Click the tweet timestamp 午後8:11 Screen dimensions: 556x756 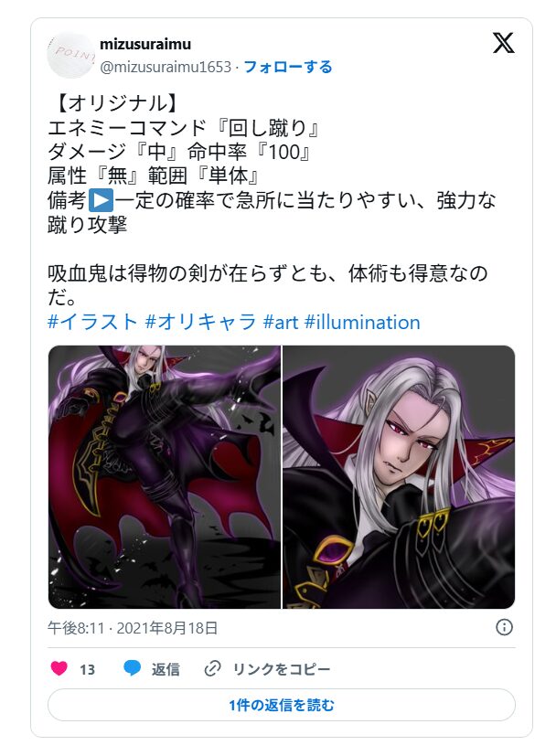(x=76, y=628)
